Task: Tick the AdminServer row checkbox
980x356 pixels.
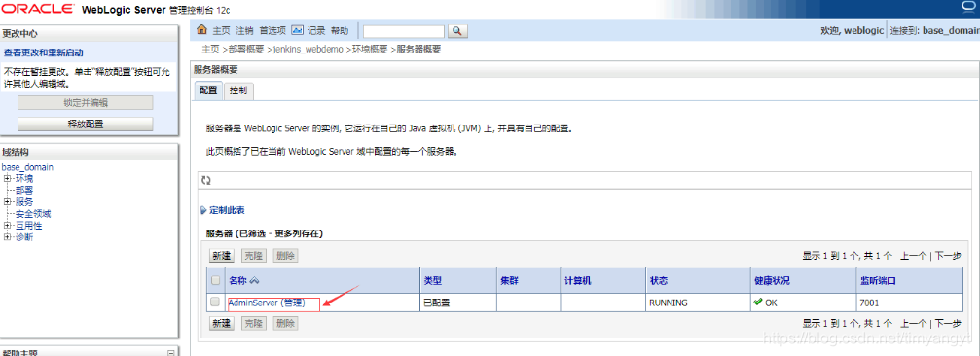Action: [216, 302]
